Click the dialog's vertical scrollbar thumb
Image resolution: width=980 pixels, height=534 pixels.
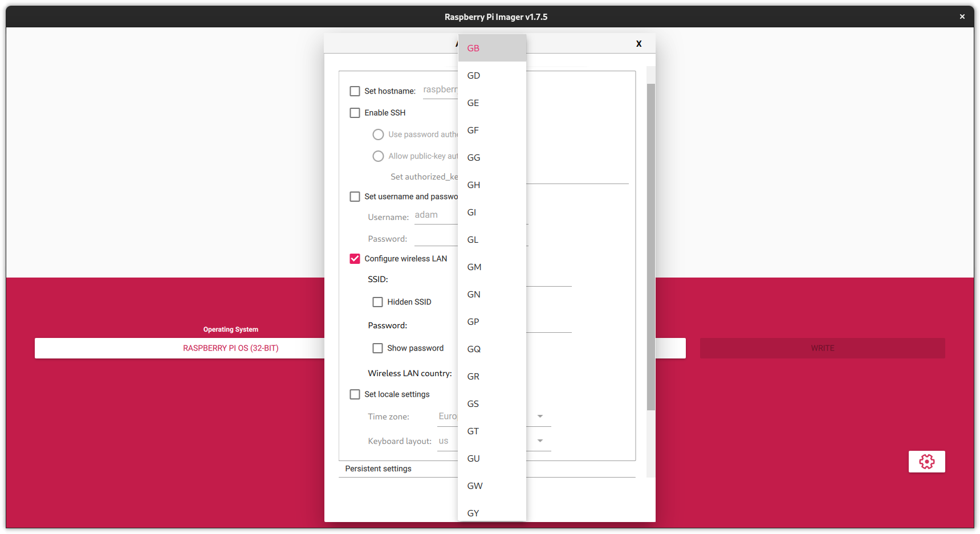(650, 247)
